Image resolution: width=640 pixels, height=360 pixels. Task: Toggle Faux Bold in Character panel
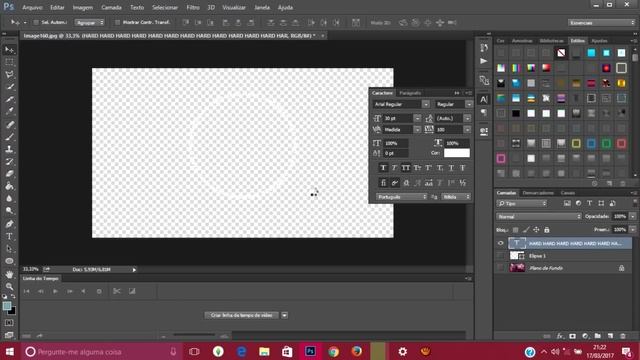[383, 168]
